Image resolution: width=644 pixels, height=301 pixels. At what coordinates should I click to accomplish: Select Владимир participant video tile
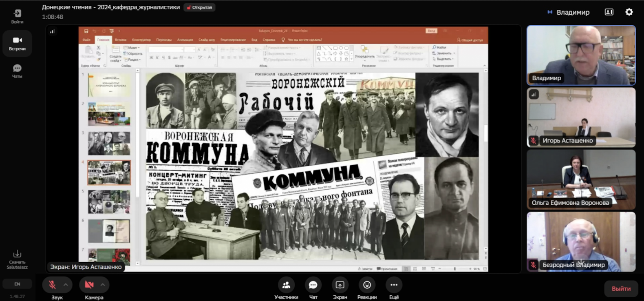click(x=581, y=55)
